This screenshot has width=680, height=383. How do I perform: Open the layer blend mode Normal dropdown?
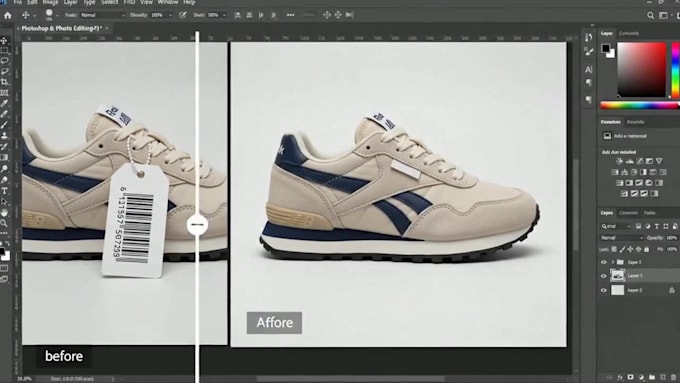pyautogui.click(x=621, y=238)
